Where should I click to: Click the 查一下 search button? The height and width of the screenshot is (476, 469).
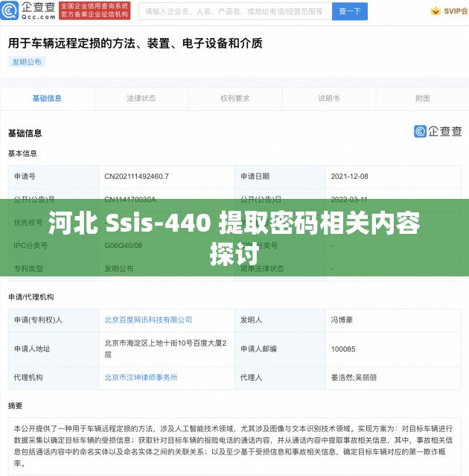(x=350, y=11)
